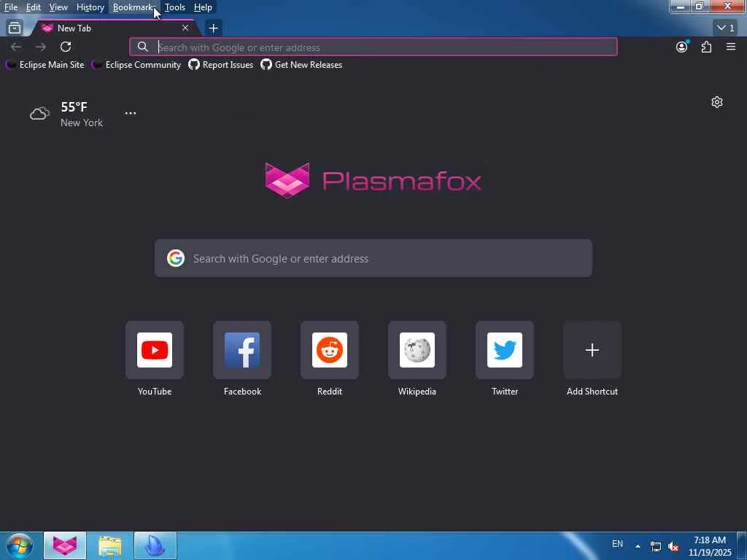Open the View menu
Screen dimensions: 747x560
58,7
